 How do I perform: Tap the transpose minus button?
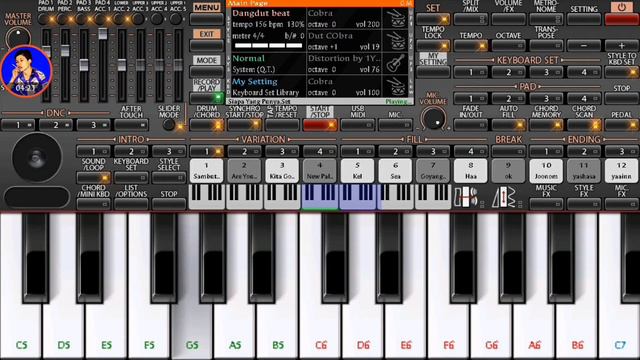click(584, 45)
